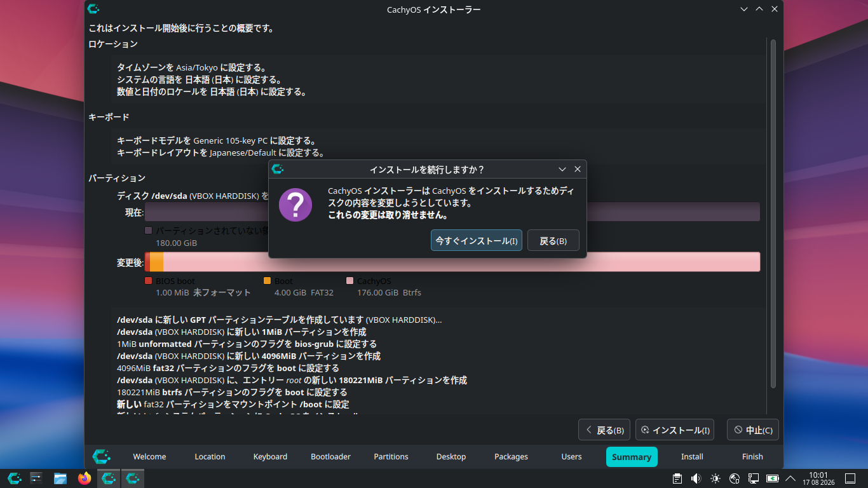Click the "1.00 MiB 未フォーマット" size label
The height and width of the screenshot is (488, 868).
pos(203,293)
